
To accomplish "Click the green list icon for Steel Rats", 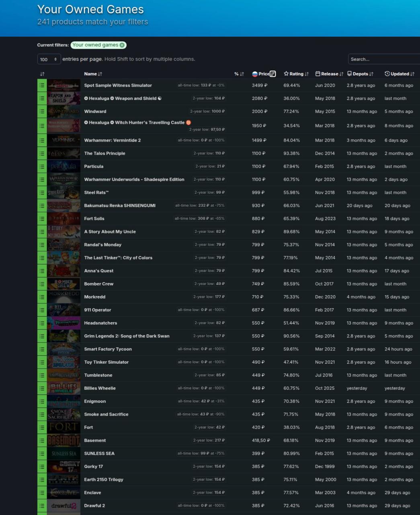I will click(x=42, y=193).
